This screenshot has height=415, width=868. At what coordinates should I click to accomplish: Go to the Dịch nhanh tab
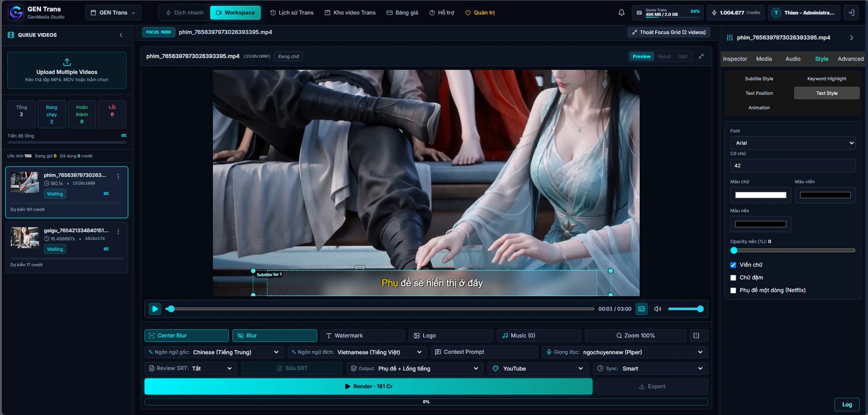coord(185,13)
